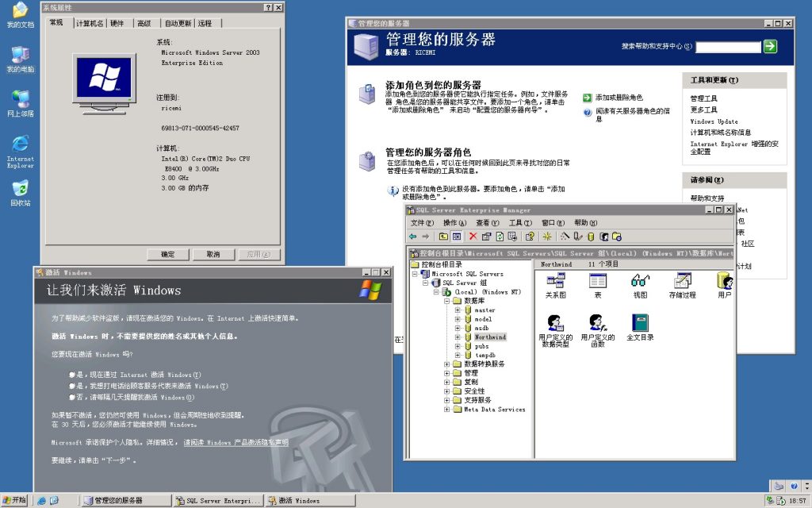Click 确定 button in System Properties
Screen dimensions: 812x508
coord(168,255)
